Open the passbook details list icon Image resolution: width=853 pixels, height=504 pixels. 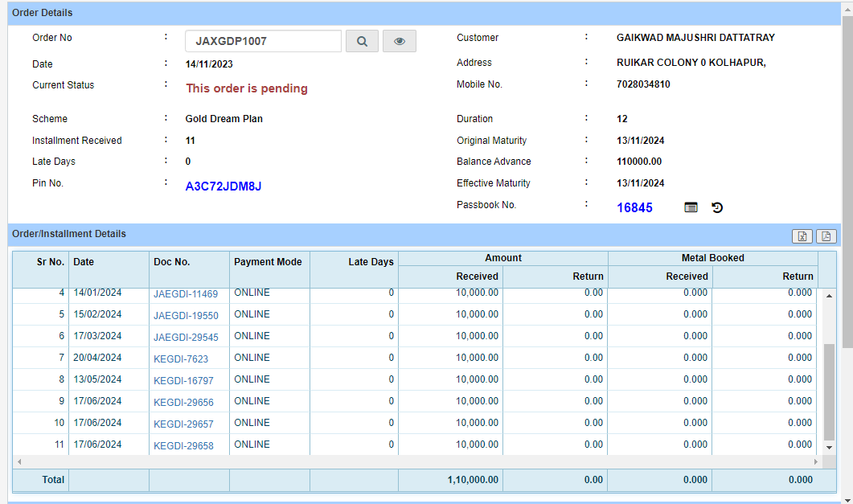(x=691, y=207)
